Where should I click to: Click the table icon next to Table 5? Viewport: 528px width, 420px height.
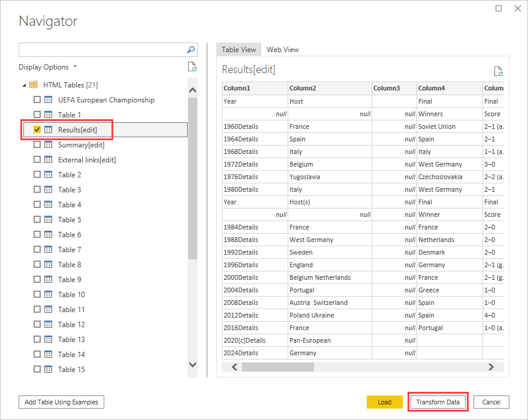point(49,219)
